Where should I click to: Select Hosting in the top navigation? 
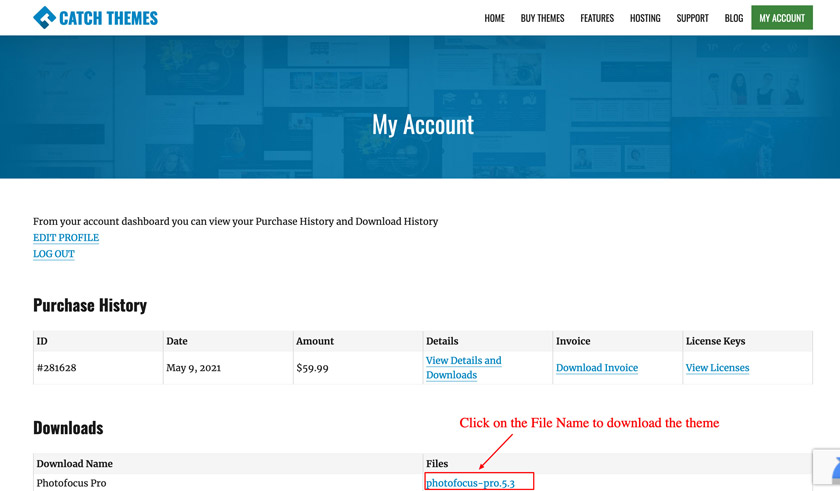[645, 18]
